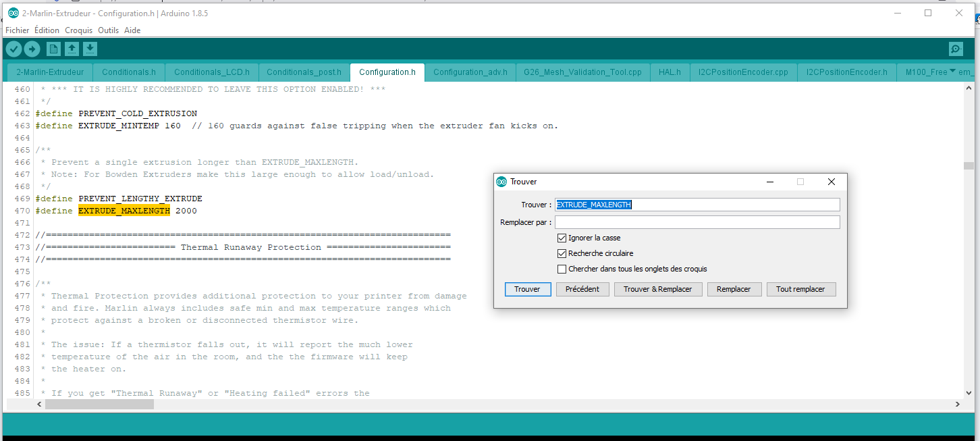Switch to the Conditionals.h tab

[x=129, y=72]
